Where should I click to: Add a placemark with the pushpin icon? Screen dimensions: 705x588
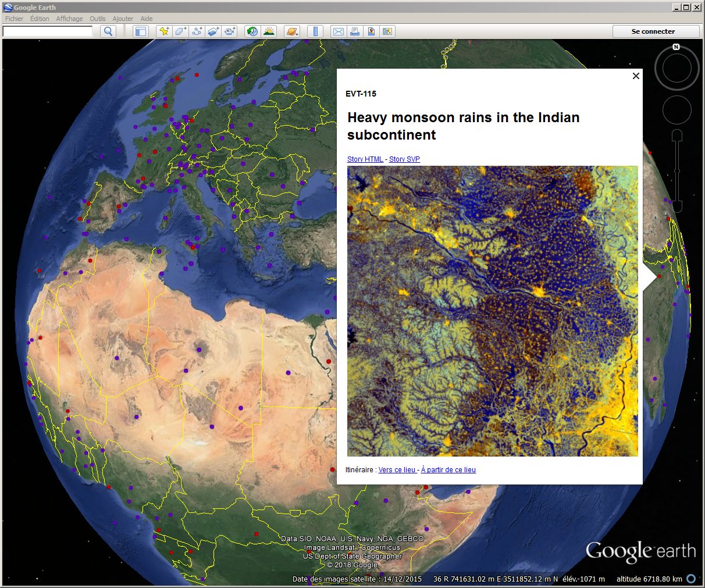(164, 31)
